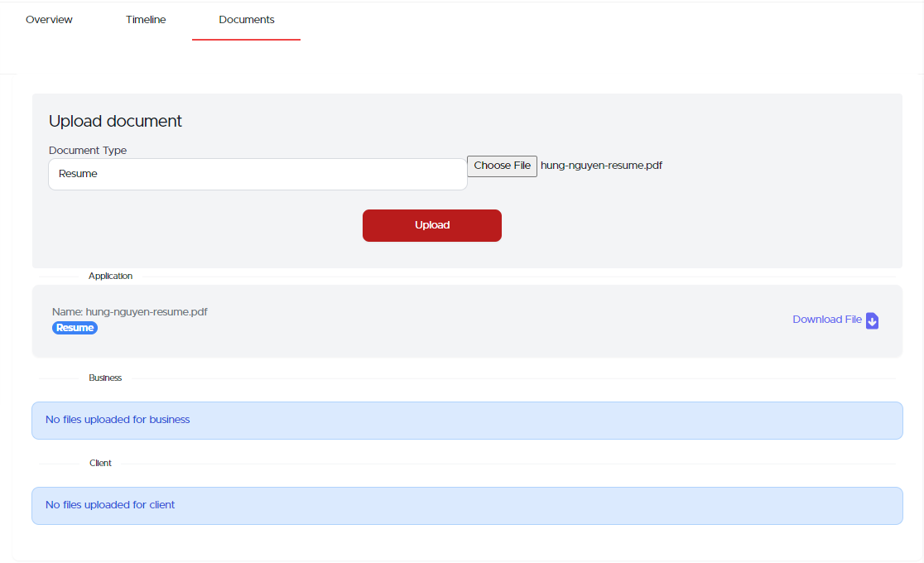Click the red Upload button
The image size is (924, 563).
432,225
